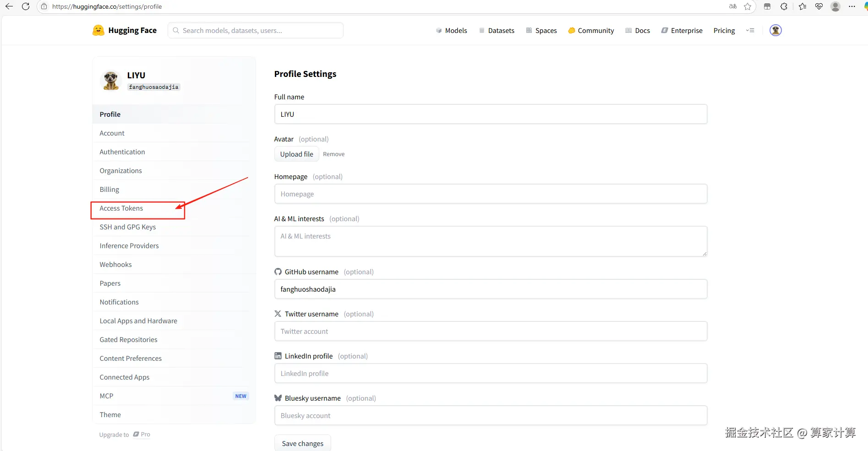Click the Twitter account input field
The width and height of the screenshot is (868, 451).
tap(491, 331)
